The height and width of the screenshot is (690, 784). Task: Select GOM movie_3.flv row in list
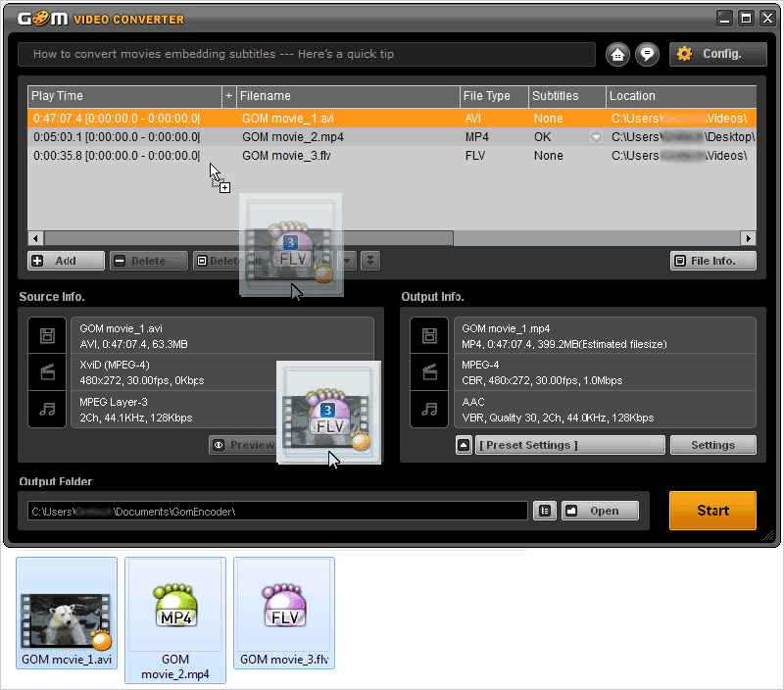pos(294,156)
